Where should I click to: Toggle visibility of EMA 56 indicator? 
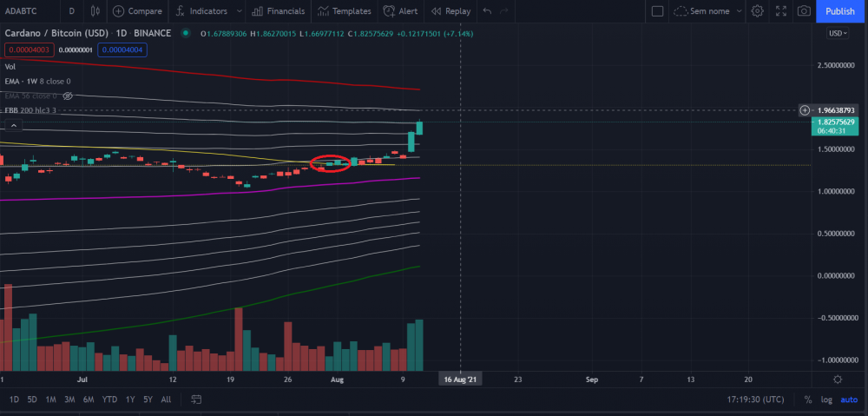[x=68, y=96]
